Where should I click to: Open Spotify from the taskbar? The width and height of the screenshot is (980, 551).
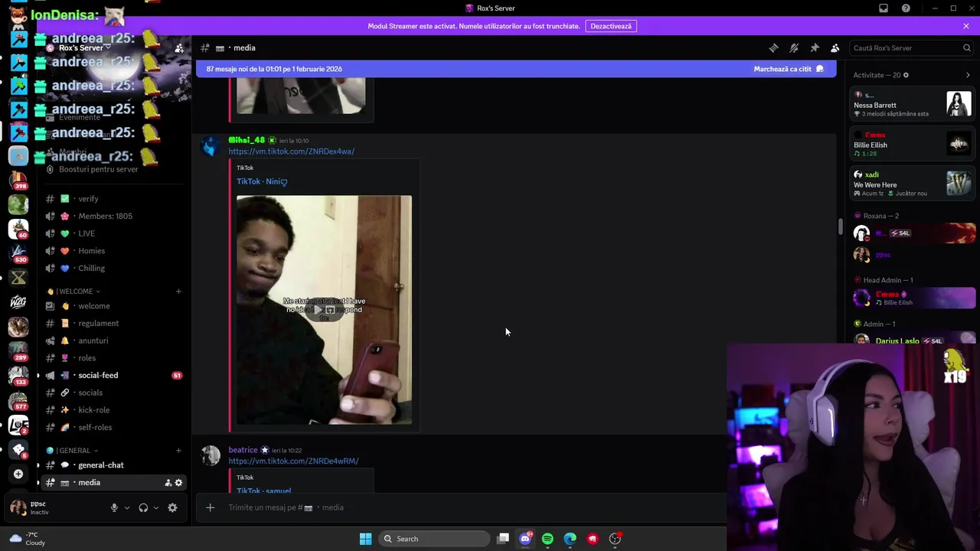pos(547,539)
